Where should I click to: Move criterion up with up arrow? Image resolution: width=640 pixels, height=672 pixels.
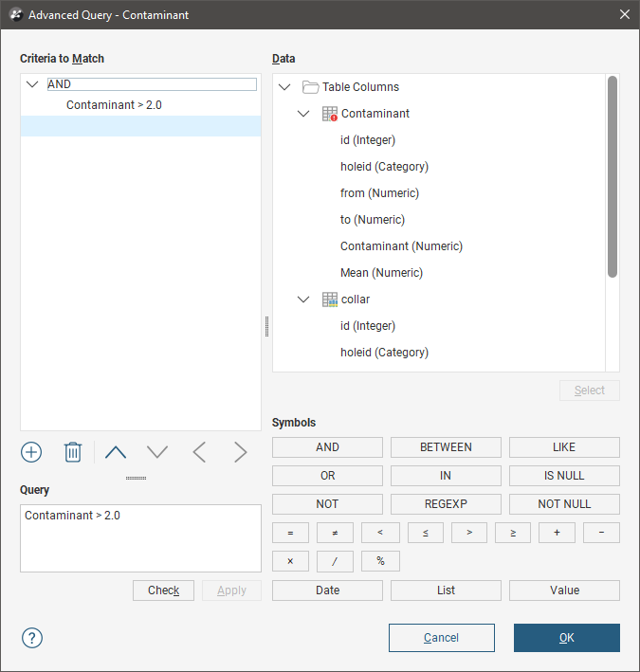pos(116,452)
